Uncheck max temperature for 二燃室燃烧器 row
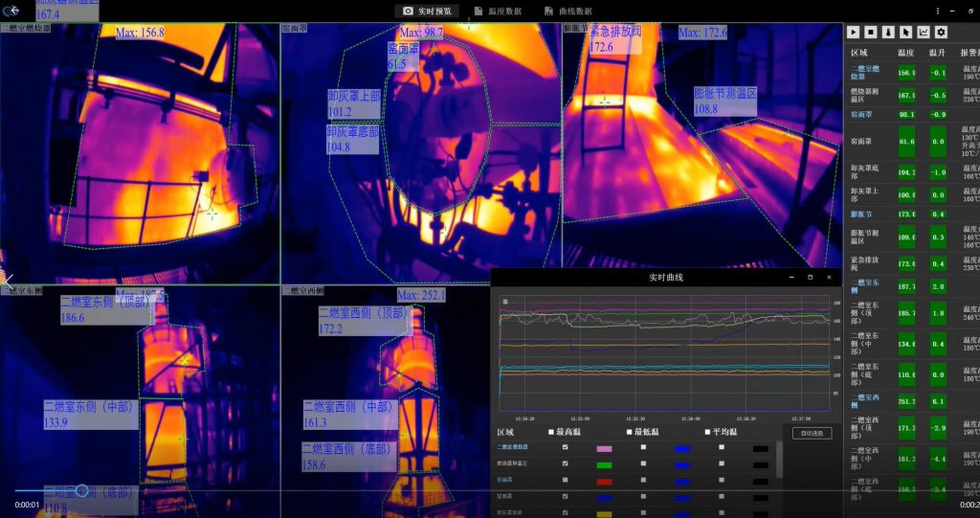This screenshot has width=980, height=518. click(566, 447)
